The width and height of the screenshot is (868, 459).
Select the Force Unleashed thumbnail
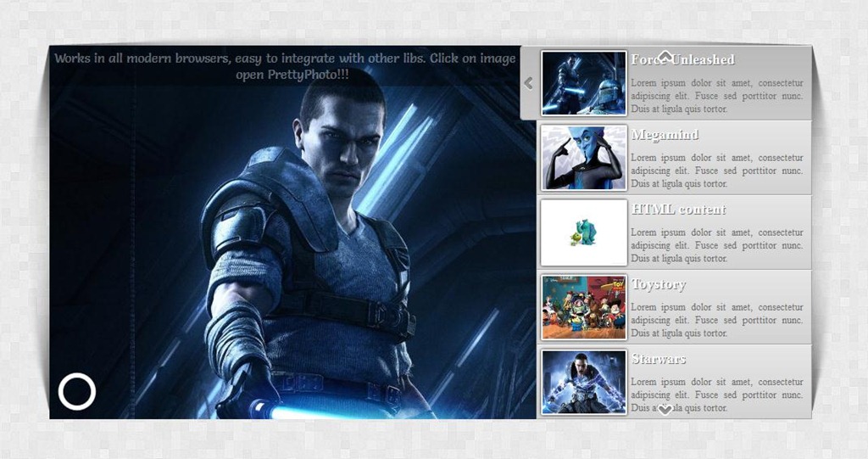(x=584, y=83)
